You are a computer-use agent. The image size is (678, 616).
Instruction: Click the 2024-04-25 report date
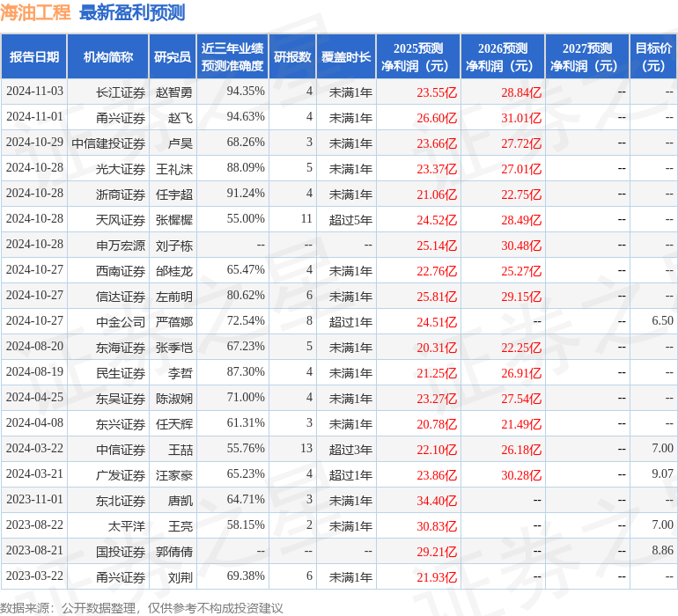point(34,397)
